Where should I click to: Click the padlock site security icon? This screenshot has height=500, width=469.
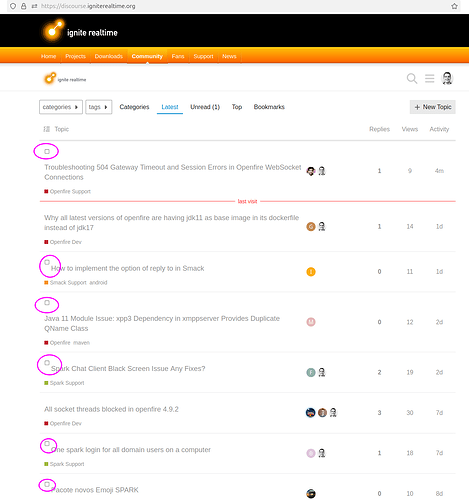(x=24, y=6)
